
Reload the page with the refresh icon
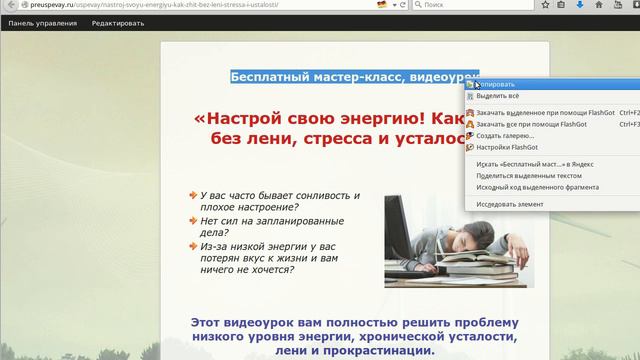point(402,5)
